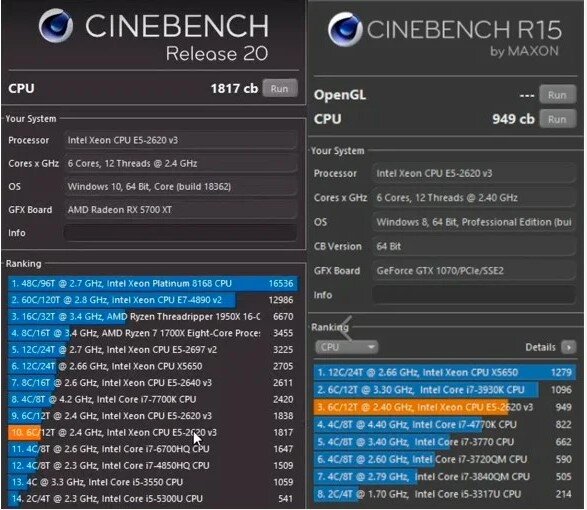587x510 pixels.
Task: Click the Info field in Cinebench R15
Action: pyautogui.click(x=474, y=295)
